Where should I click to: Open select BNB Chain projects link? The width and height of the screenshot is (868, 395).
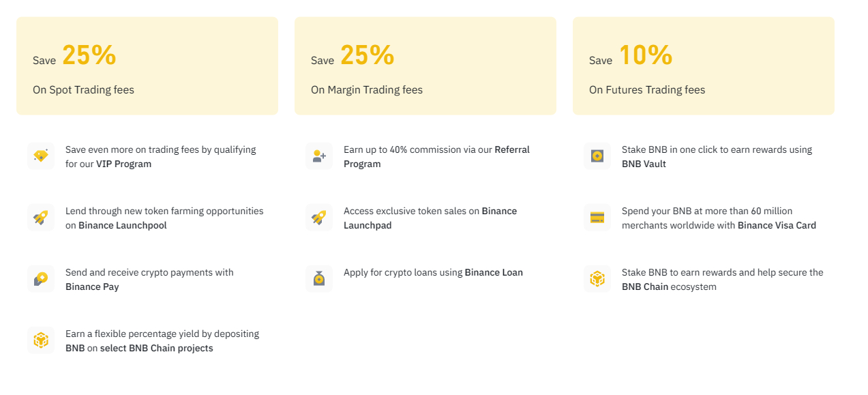[156, 349]
